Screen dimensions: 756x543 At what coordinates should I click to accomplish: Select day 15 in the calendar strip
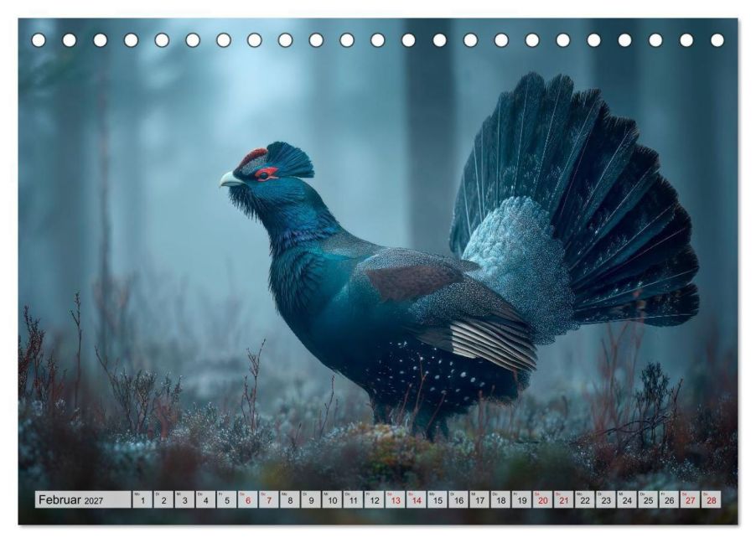coord(438,499)
